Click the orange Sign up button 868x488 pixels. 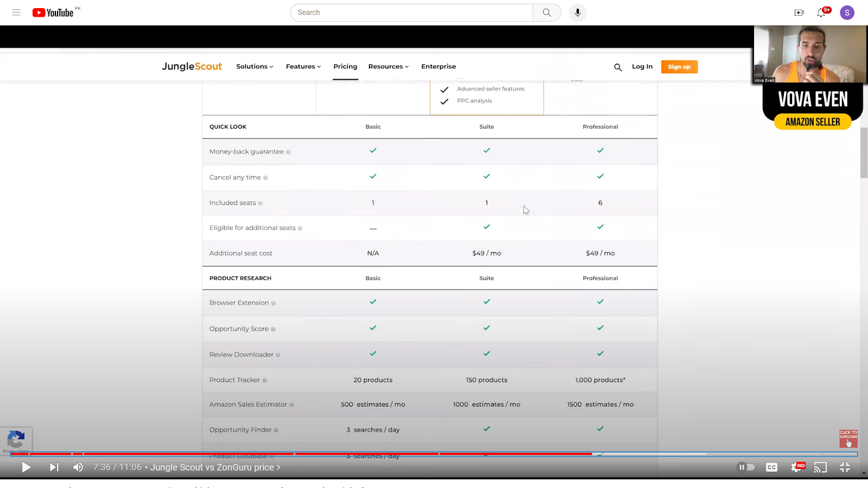[679, 67]
